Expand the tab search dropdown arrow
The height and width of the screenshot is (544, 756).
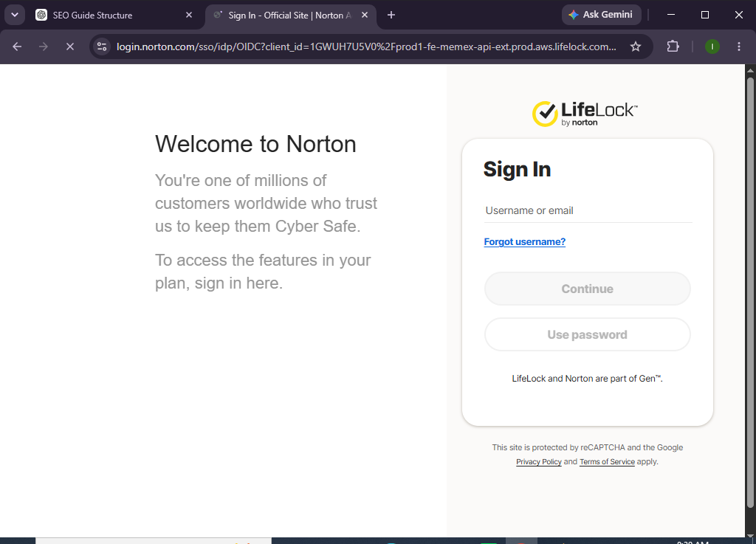coord(15,15)
